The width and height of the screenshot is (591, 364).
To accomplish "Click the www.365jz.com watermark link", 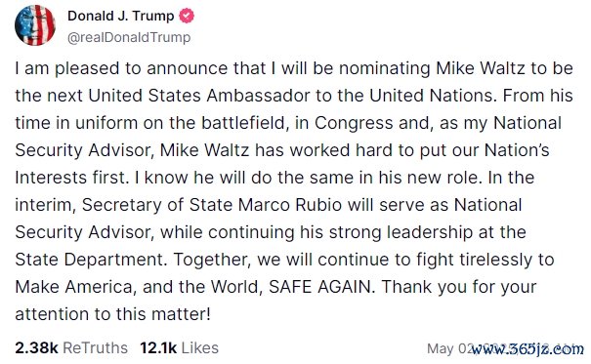I will 528,349.
